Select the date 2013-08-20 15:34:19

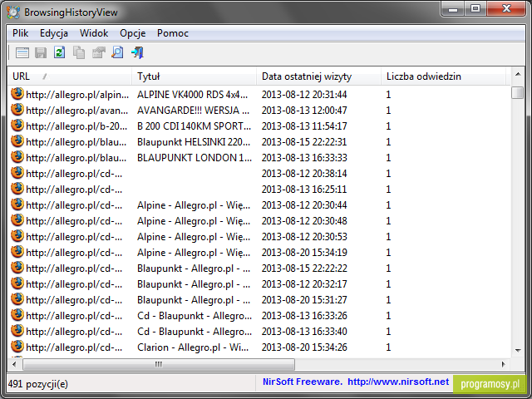point(304,253)
